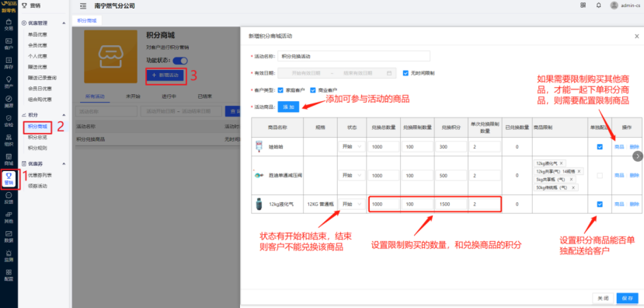
Task: Toggle the 功能状态 switch
Action: click(x=180, y=61)
